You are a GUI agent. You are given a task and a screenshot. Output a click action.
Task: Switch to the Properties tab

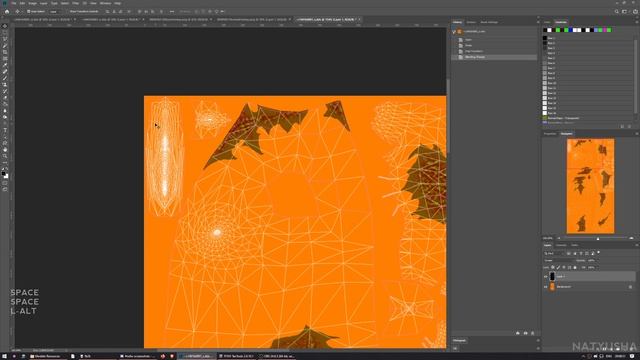click(550, 134)
